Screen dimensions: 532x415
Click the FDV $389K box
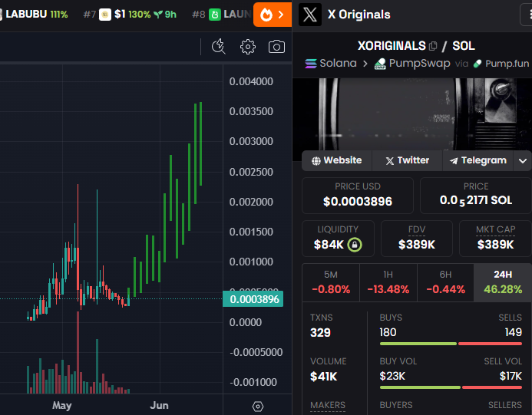coord(417,239)
